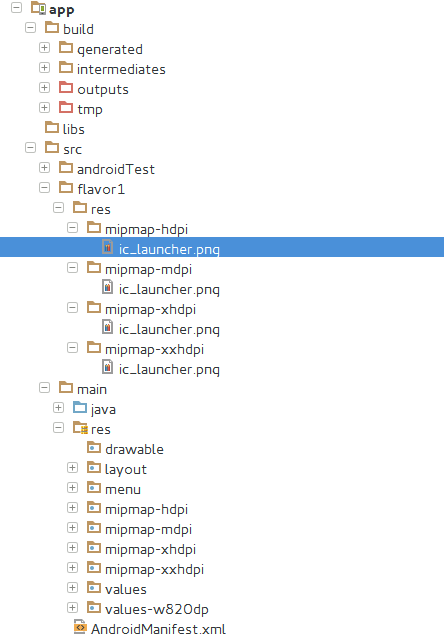Screen dimensions: 444x638
Task: Expand the androidTest folder
Action: tap(44, 168)
